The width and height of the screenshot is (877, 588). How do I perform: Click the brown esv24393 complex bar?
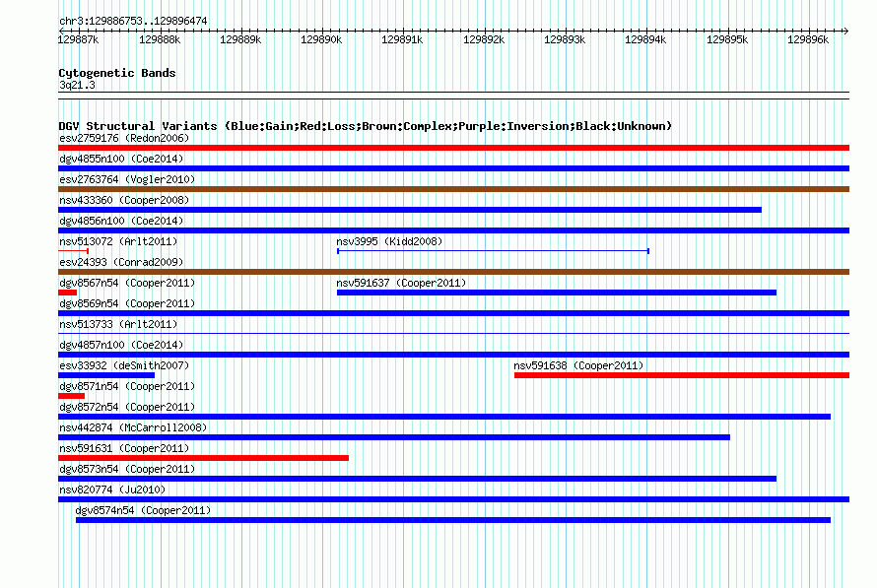[x=453, y=272]
